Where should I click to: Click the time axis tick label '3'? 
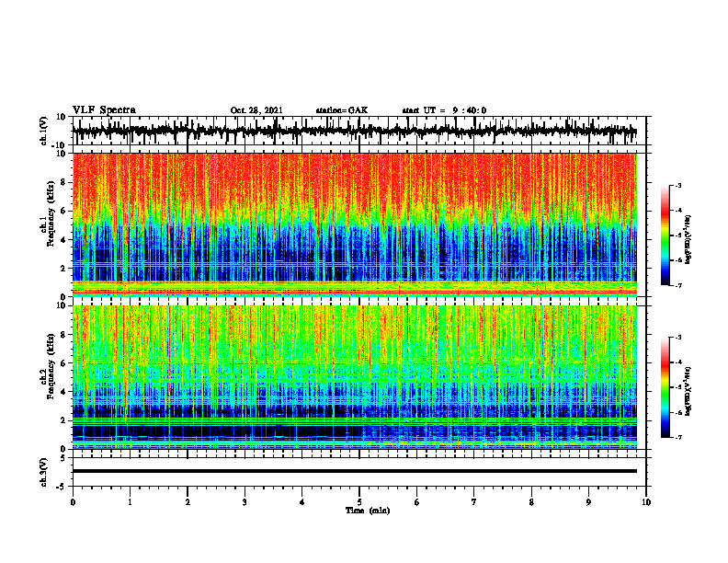[x=245, y=502]
